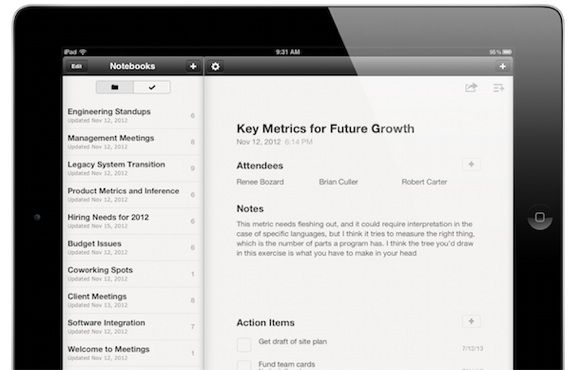
Task: Tap the Get draft of site plan text
Action: point(293,342)
